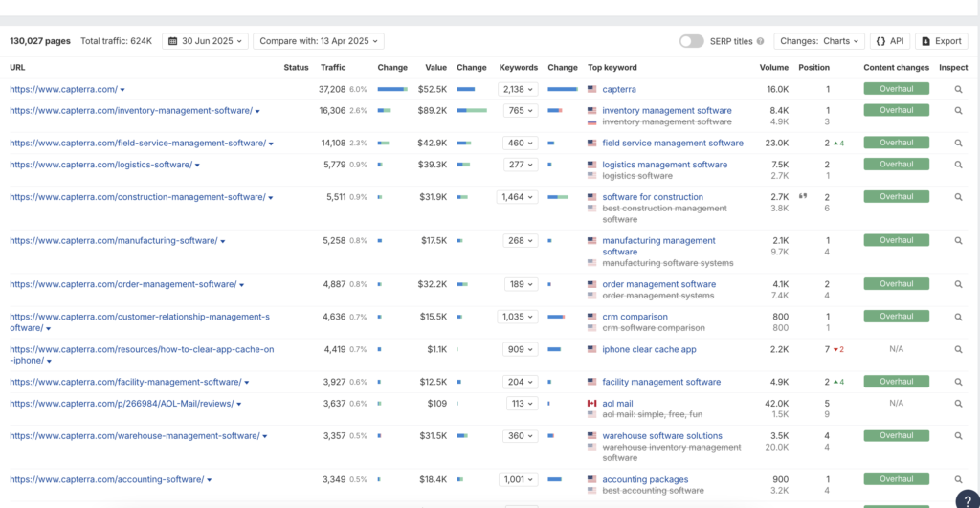
Task: Open the Changes: Charts dropdown
Action: (819, 41)
